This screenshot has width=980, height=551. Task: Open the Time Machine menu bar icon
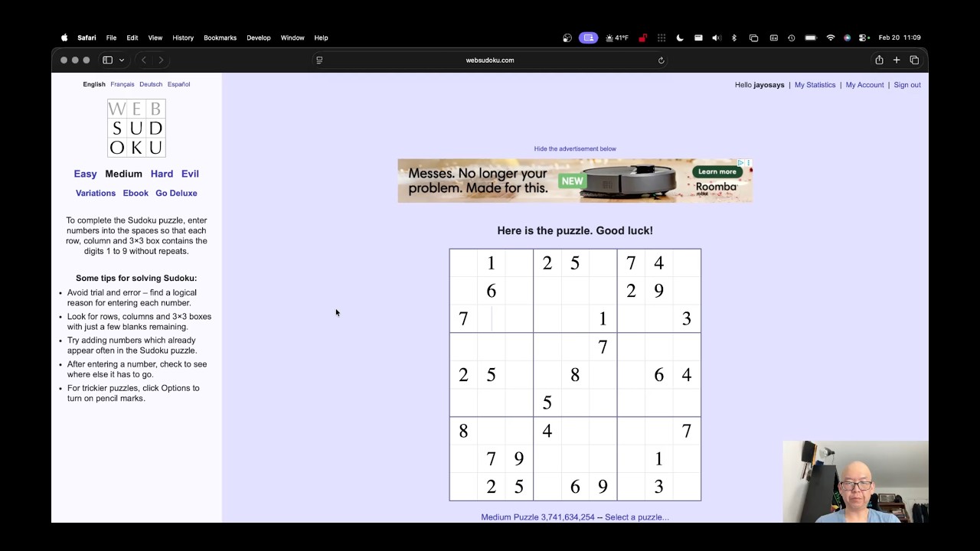point(791,37)
